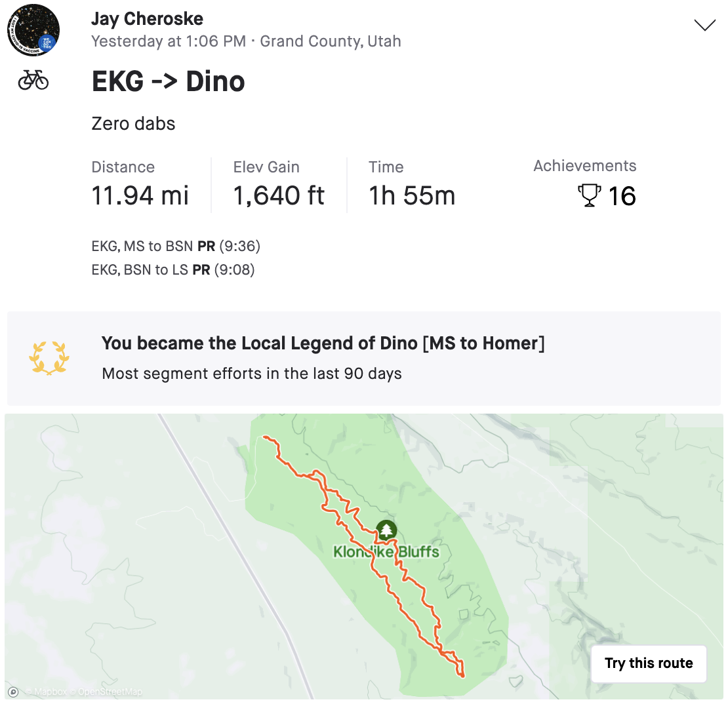728x704 pixels.
Task: Click the achievements count 16
Action: 622,196
